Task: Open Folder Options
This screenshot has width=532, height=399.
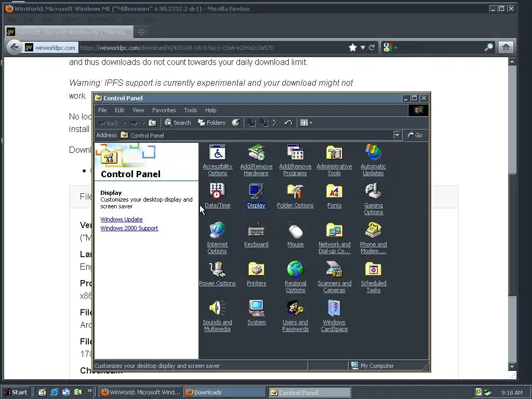Action: click(295, 195)
